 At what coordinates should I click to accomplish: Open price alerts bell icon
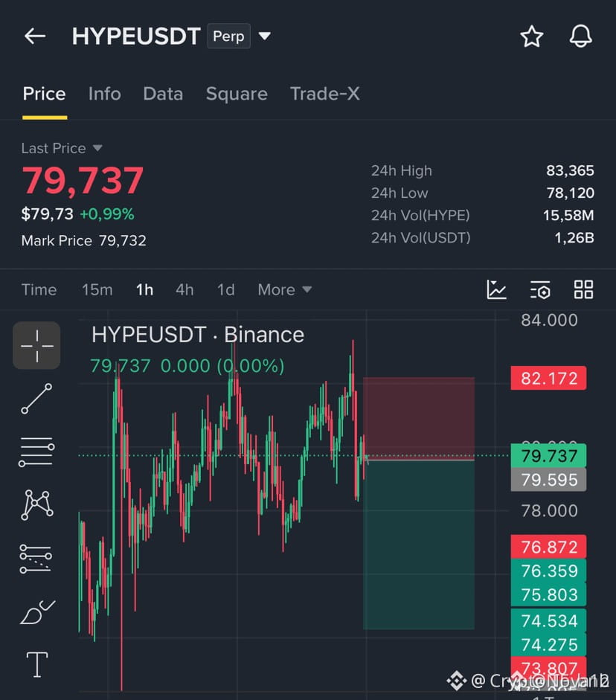coord(580,36)
